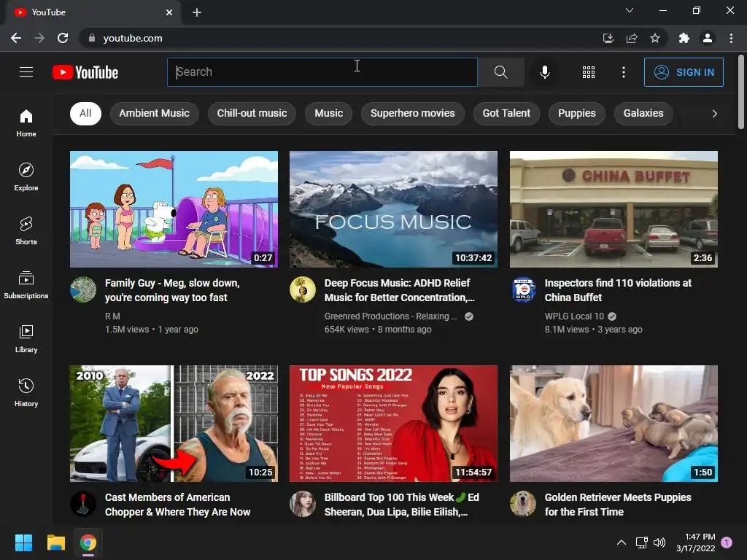Open Billboard Top 100 This Week title
Viewport: 747px width, 560px height.
(x=402, y=505)
